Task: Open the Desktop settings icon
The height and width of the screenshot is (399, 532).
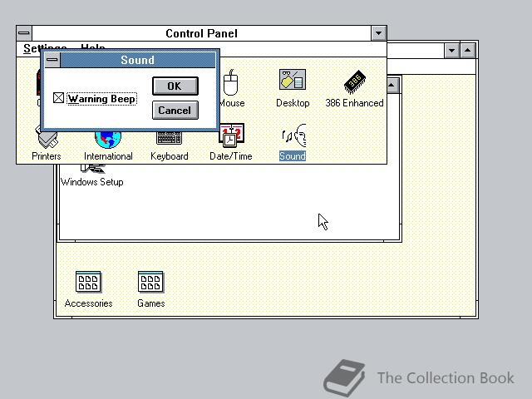Action: pyautogui.click(x=293, y=80)
